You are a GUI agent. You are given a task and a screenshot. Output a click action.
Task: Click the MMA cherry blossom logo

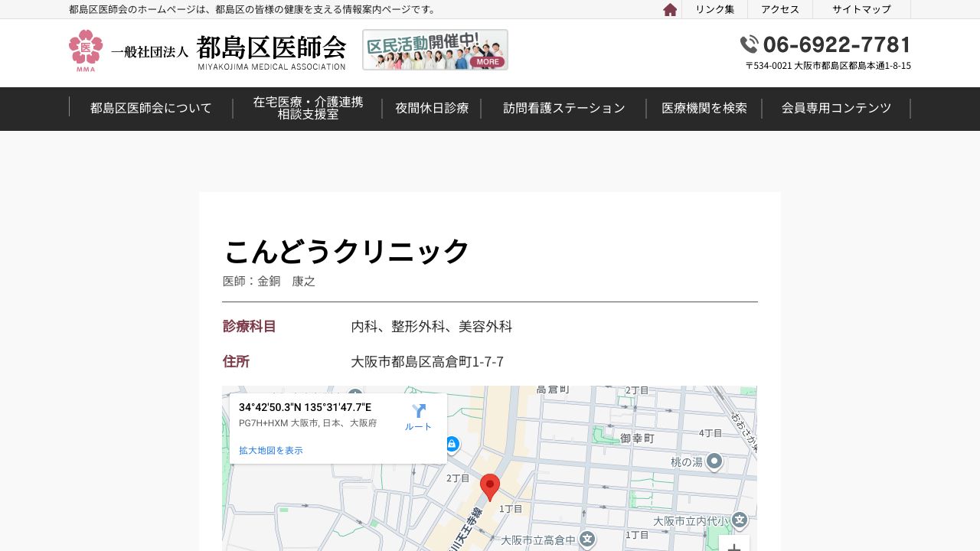tap(85, 48)
